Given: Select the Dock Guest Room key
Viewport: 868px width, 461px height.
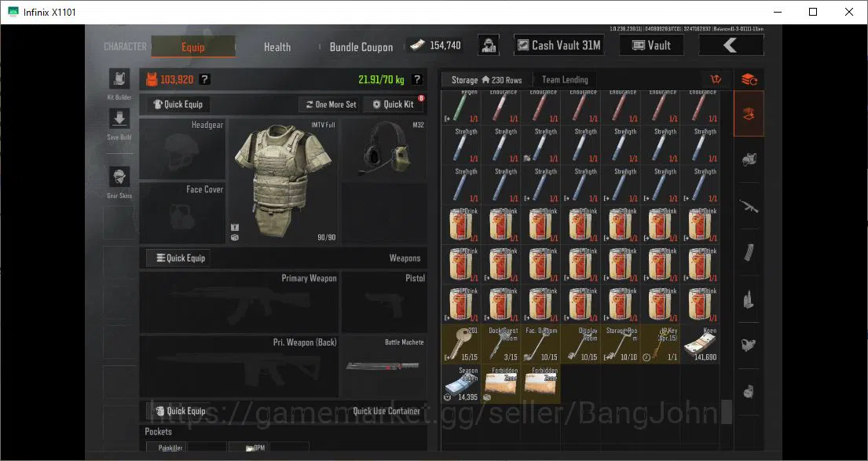Looking at the screenshot, I should click(501, 344).
